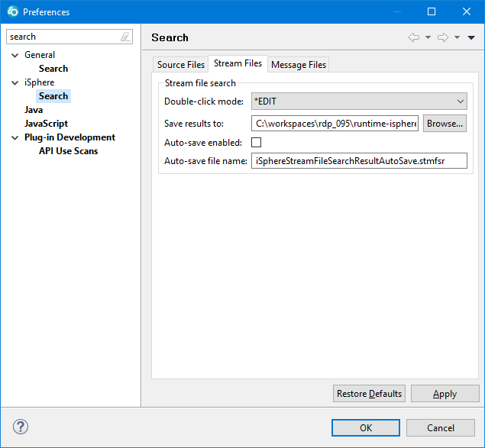485x448 pixels.
Task: Open the Double-click mode *EDIT dropdown
Action: [x=359, y=101]
